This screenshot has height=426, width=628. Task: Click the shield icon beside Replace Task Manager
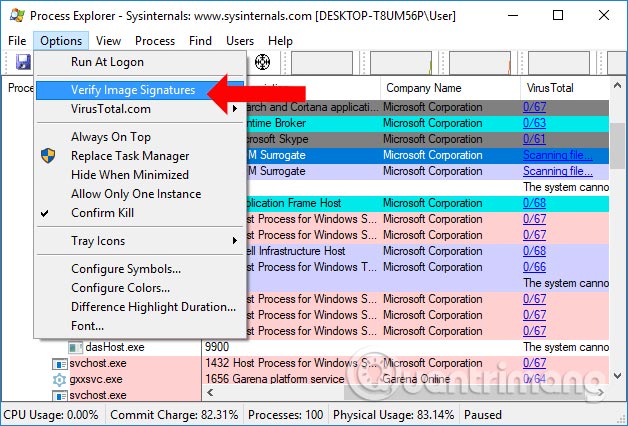[x=48, y=156]
